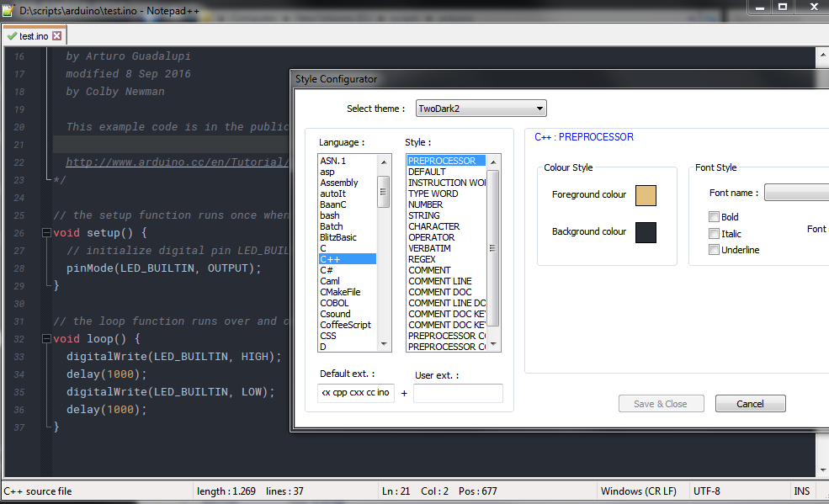Viewport: 829px width, 504px height.
Task: Collapse the loop() function fold marker
Action: pos(46,338)
